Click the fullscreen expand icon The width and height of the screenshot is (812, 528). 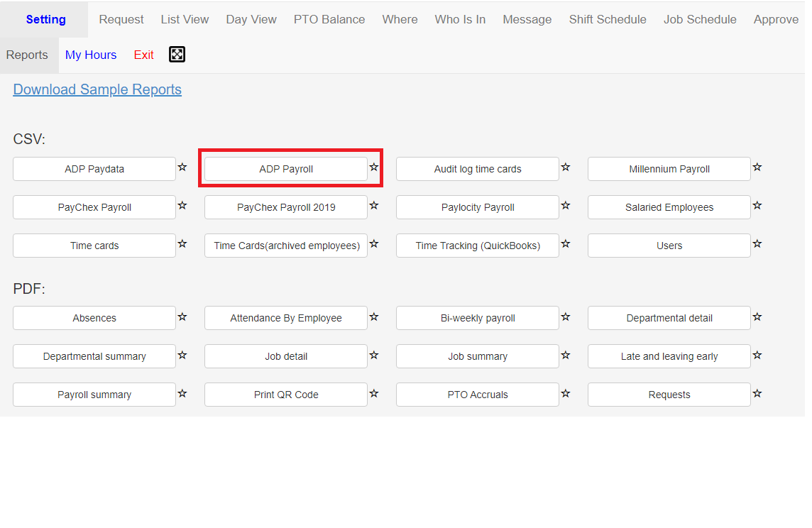point(177,55)
